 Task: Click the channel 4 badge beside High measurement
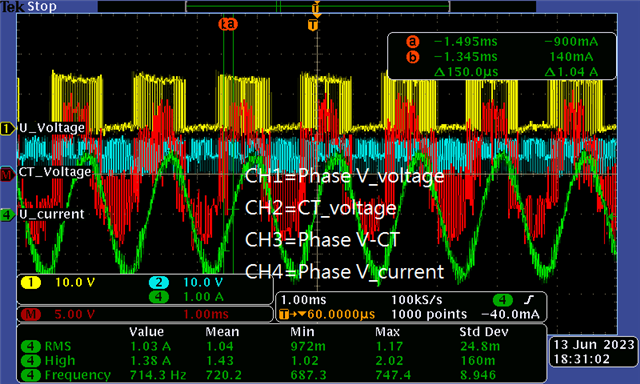31,361
